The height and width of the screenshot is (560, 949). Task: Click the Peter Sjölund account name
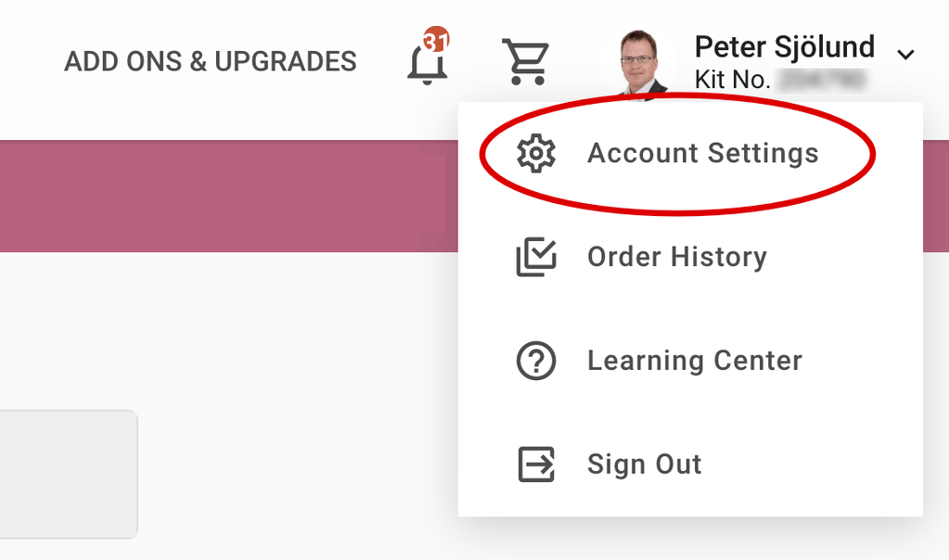pyautogui.click(x=784, y=46)
